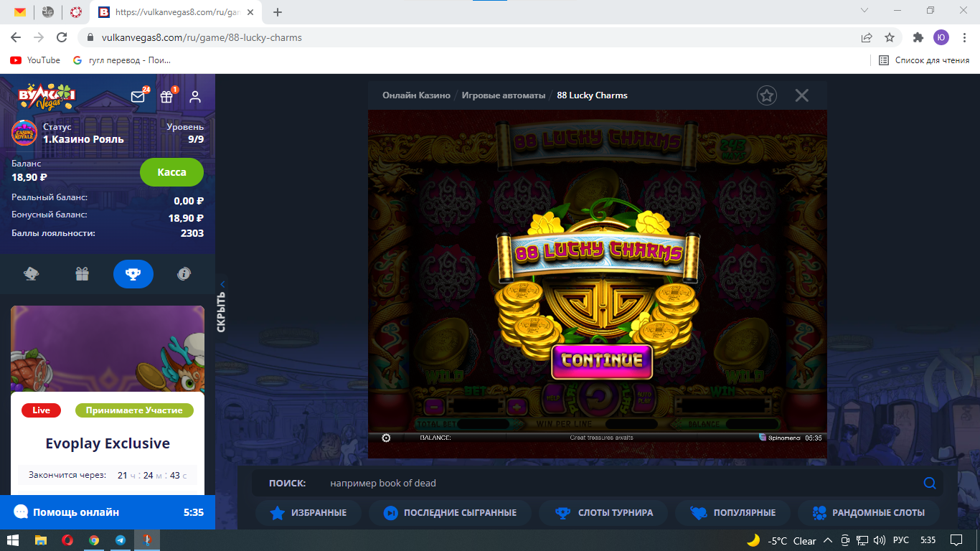Add game to favorites with star icon

768,95
